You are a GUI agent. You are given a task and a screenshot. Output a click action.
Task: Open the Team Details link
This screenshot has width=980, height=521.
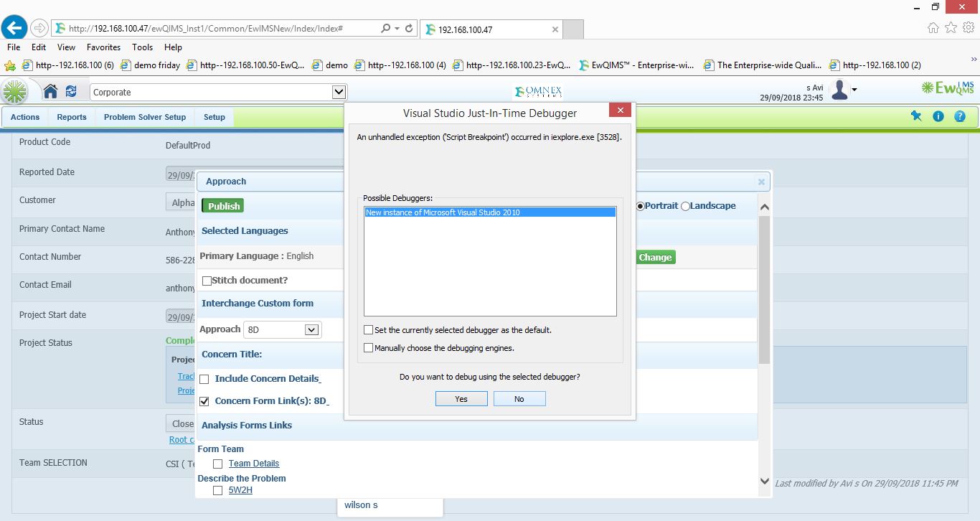click(254, 464)
